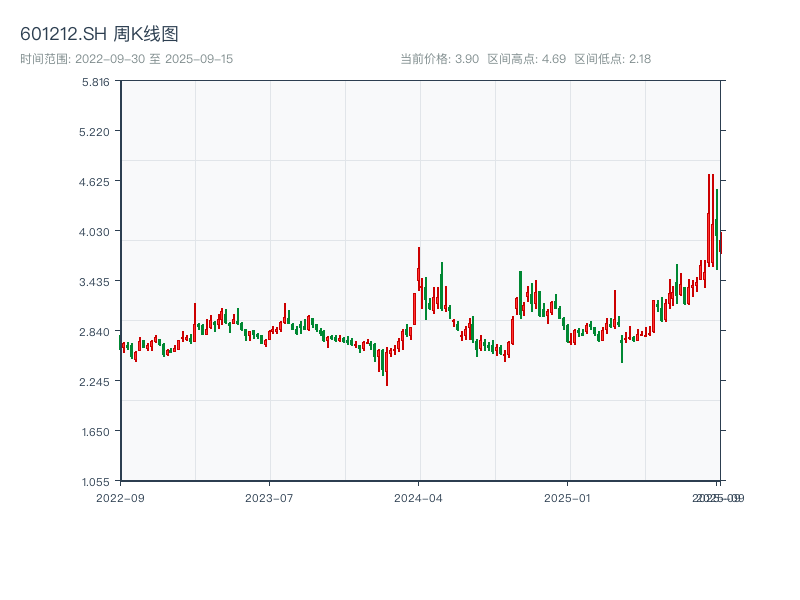Click the 区间低点 2.18 label
Viewport: 800px width, 600px height.
(612, 59)
